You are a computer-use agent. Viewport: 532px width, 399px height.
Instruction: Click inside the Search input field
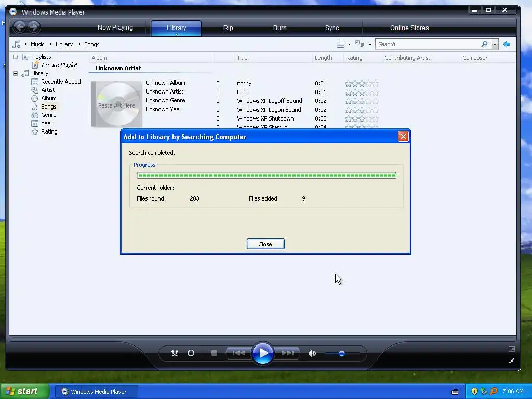pyautogui.click(x=428, y=44)
